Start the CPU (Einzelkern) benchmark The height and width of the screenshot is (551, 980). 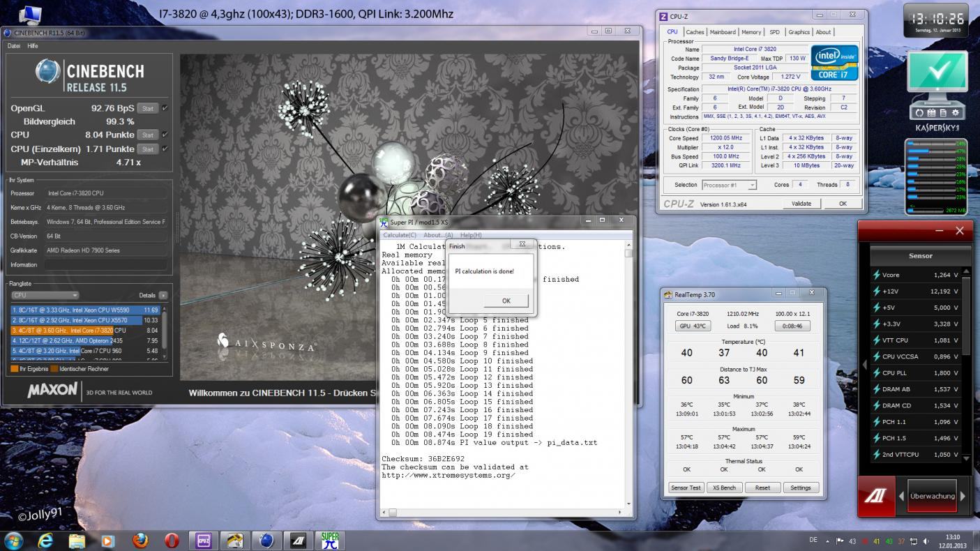147,149
